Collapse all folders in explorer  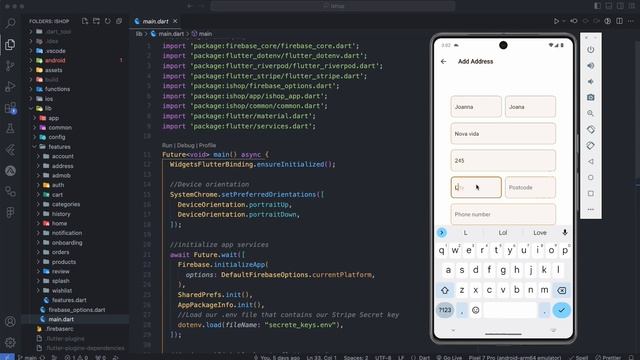point(119,21)
